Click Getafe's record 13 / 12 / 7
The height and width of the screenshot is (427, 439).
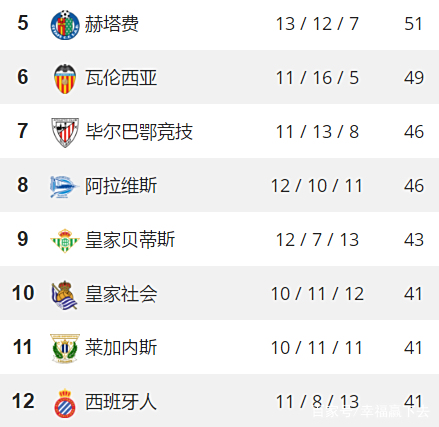coord(317,24)
